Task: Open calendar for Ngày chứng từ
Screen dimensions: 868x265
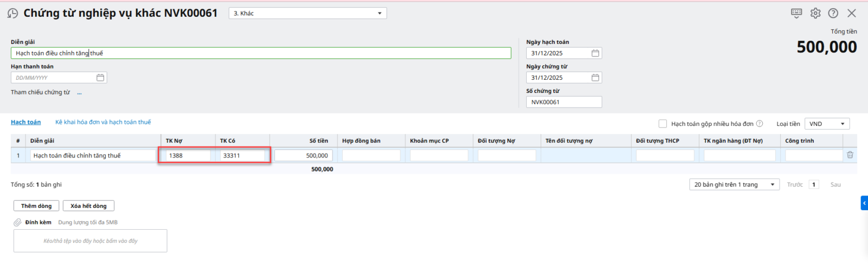Action: click(x=595, y=78)
